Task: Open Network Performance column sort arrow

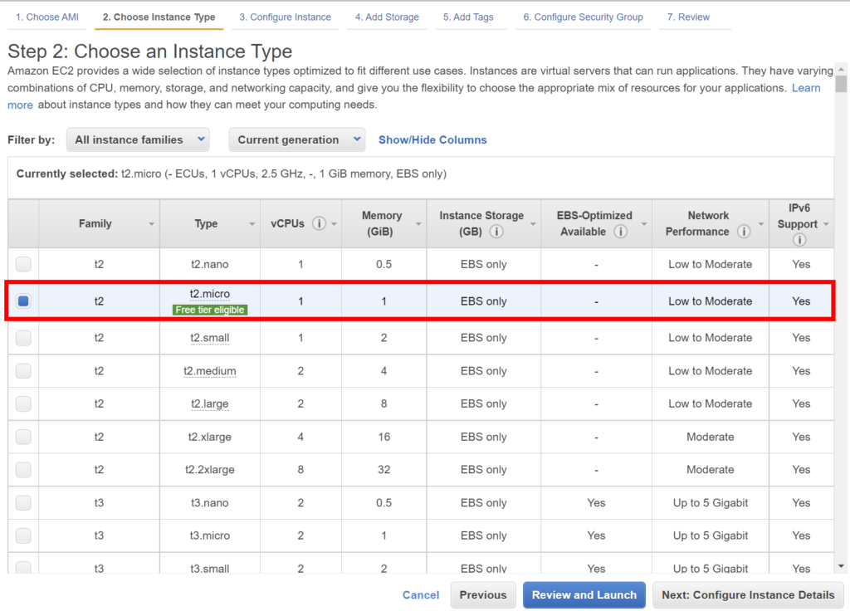Action: [x=761, y=224]
